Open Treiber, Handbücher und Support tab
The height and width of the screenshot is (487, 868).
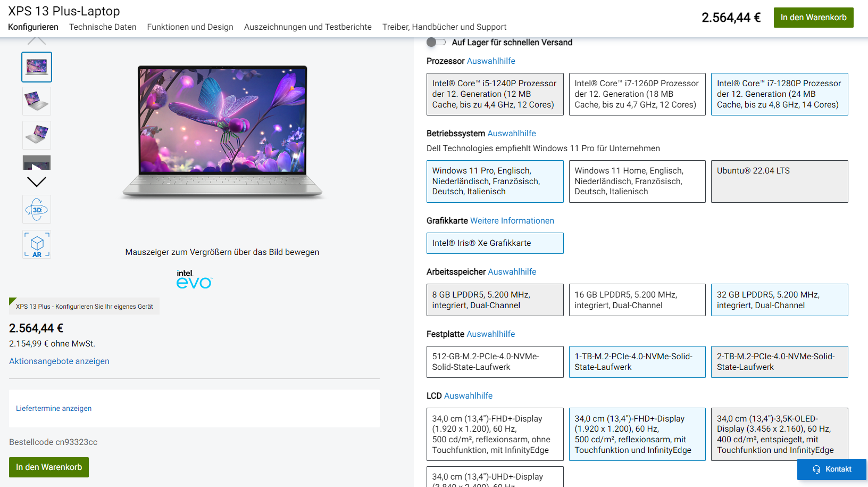[x=444, y=27]
